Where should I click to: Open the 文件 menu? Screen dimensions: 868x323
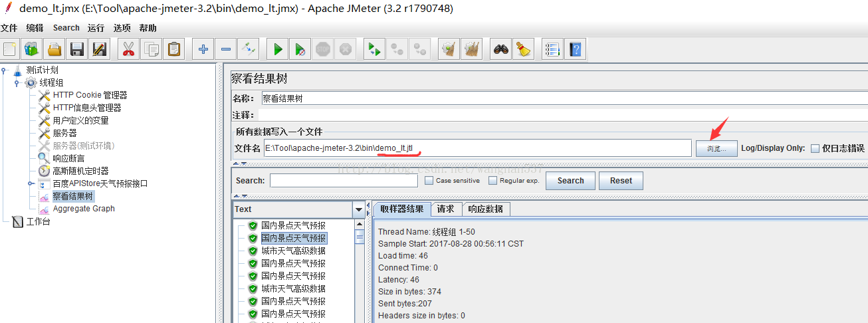(x=9, y=28)
